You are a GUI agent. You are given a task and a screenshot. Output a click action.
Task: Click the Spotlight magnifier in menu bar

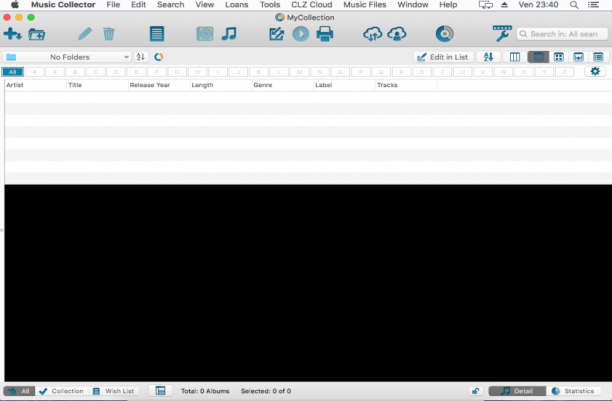point(574,5)
